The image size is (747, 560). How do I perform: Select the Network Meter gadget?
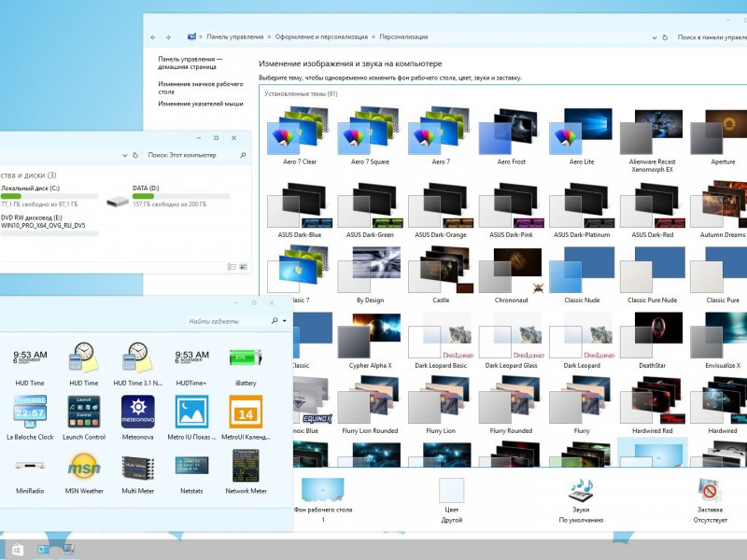tap(246, 471)
